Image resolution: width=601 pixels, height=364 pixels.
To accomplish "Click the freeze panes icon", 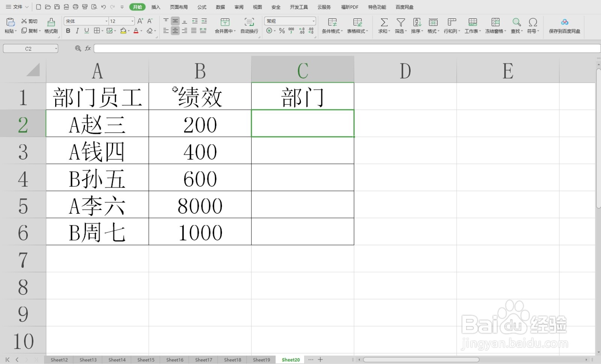I will click(495, 22).
